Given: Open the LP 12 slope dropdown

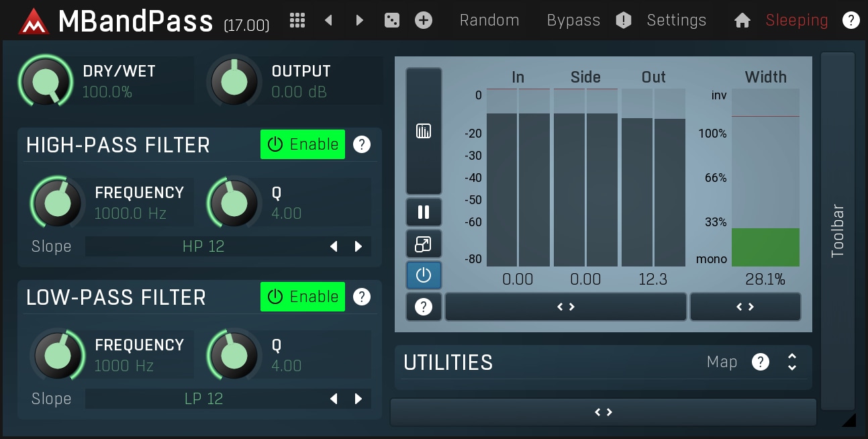Looking at the screenshot, I should tap(203, 399).
